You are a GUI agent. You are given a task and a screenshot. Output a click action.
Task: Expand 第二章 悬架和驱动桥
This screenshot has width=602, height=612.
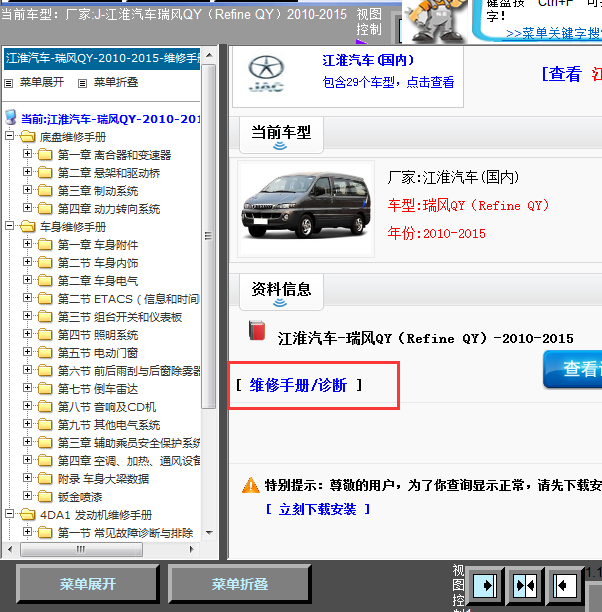(27, 171)
